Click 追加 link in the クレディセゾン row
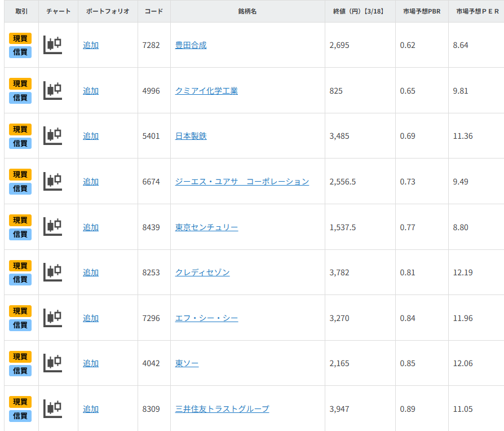Screen dimensions: 504x431 pyautogui.click(x=91, y=272)
